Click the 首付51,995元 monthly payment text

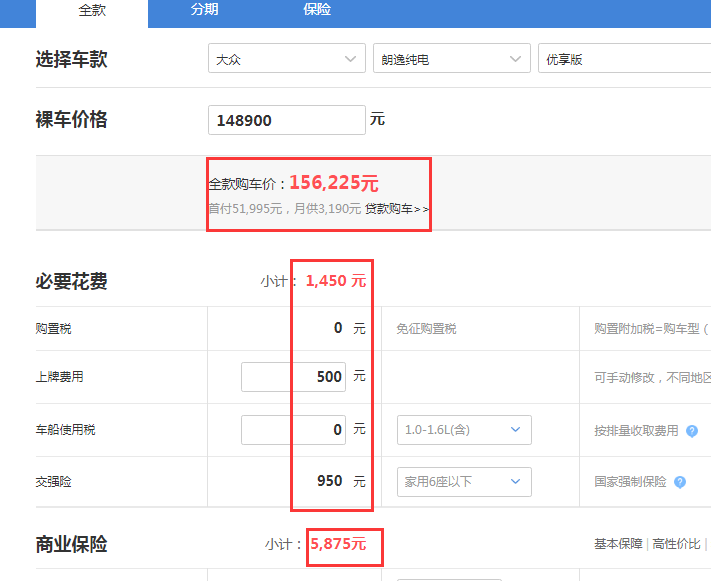coord(284,209)
